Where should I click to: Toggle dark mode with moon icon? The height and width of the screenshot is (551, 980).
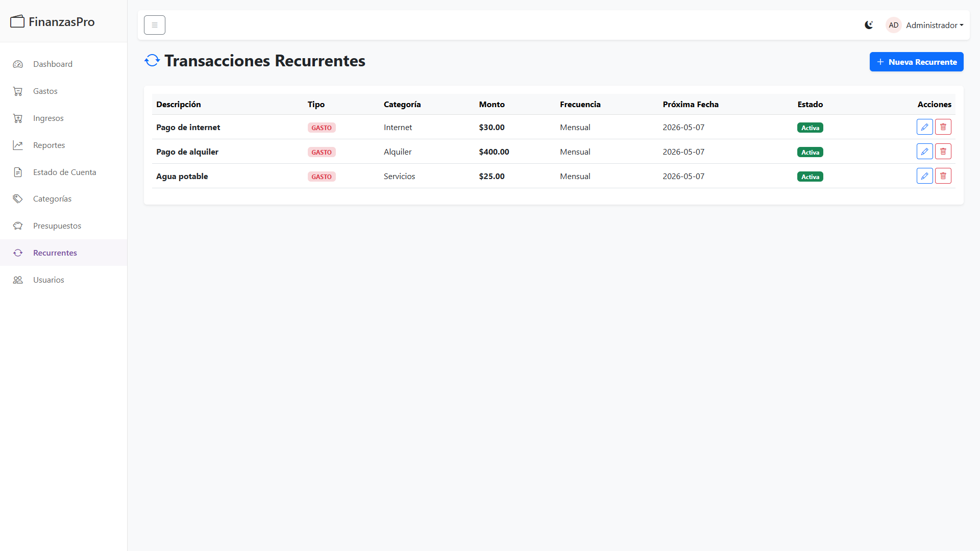point(869,25)
